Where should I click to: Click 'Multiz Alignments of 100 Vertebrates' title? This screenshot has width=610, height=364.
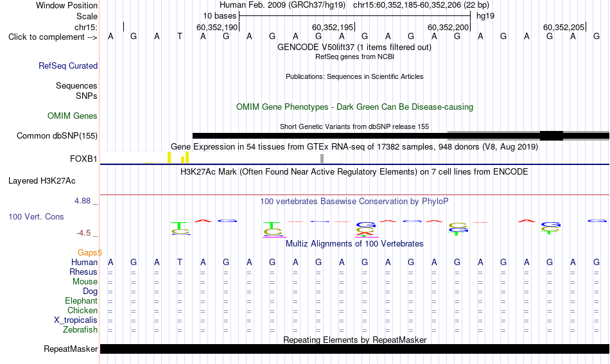(x=354, y=244)
